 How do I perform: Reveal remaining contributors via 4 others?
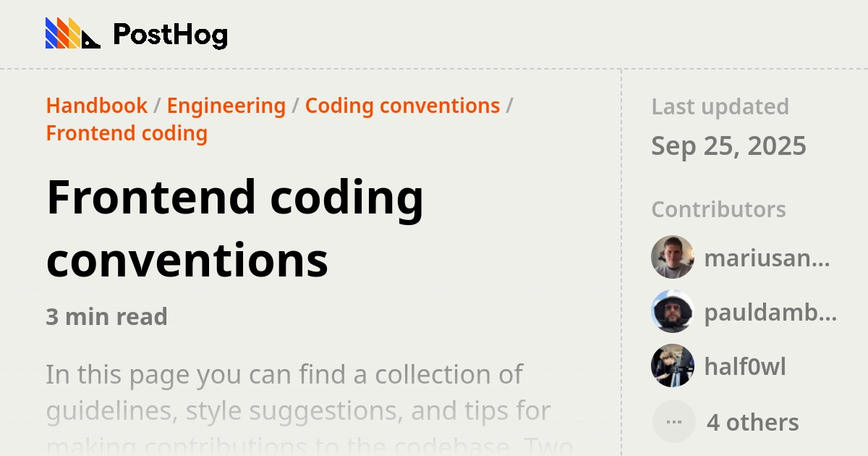coord(752,421)
